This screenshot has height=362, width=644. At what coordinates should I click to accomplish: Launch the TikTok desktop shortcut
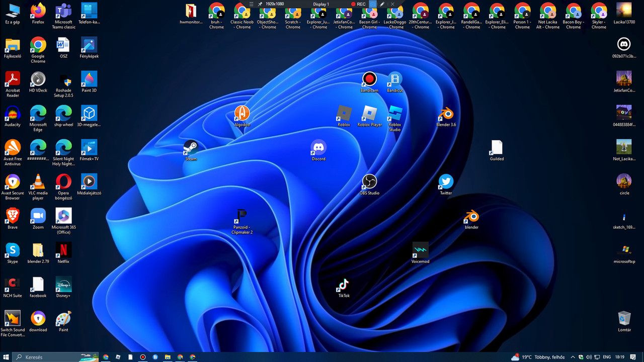pos(344,287)
